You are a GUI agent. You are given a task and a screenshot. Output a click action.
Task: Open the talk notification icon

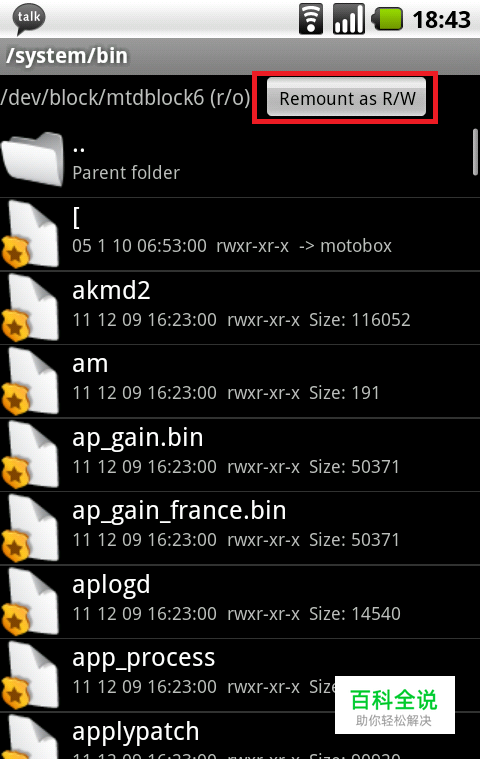click(29, 19)
